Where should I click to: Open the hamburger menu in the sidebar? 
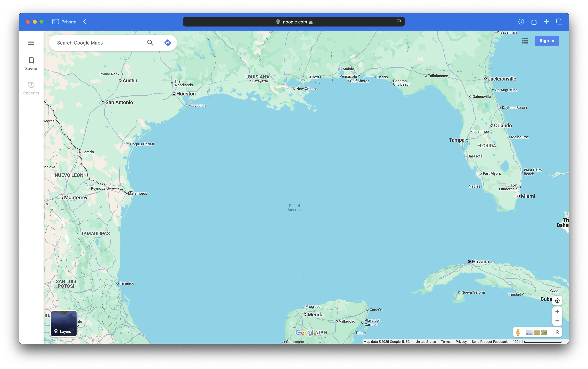click(31, 43)
